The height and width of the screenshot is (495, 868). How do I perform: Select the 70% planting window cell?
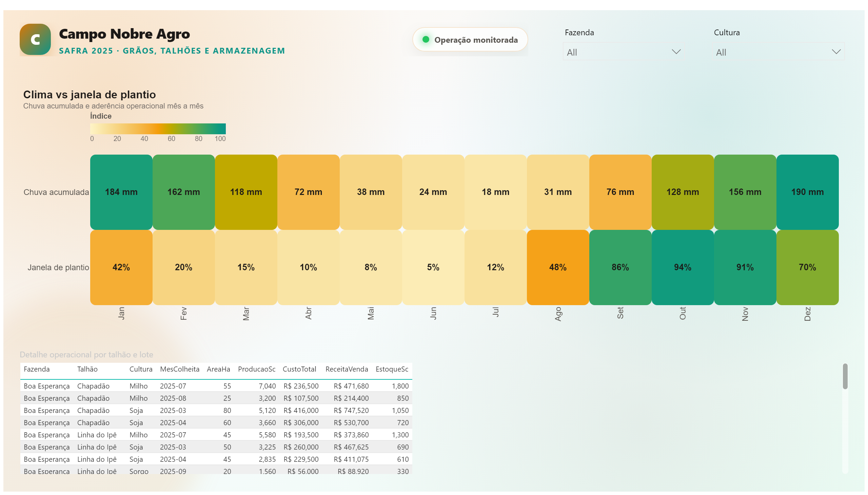click(x=808, y=268)
